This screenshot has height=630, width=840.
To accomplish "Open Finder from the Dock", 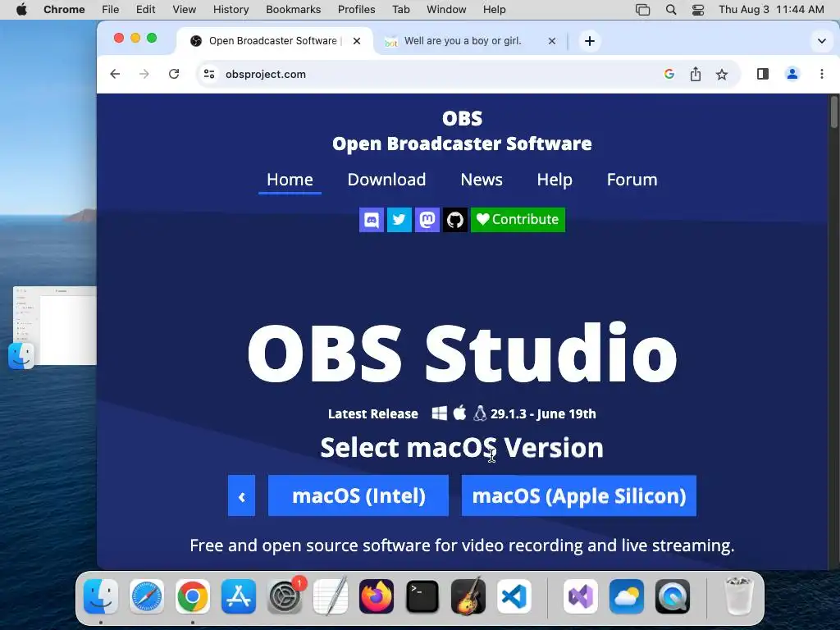I will tap(101, 596).
